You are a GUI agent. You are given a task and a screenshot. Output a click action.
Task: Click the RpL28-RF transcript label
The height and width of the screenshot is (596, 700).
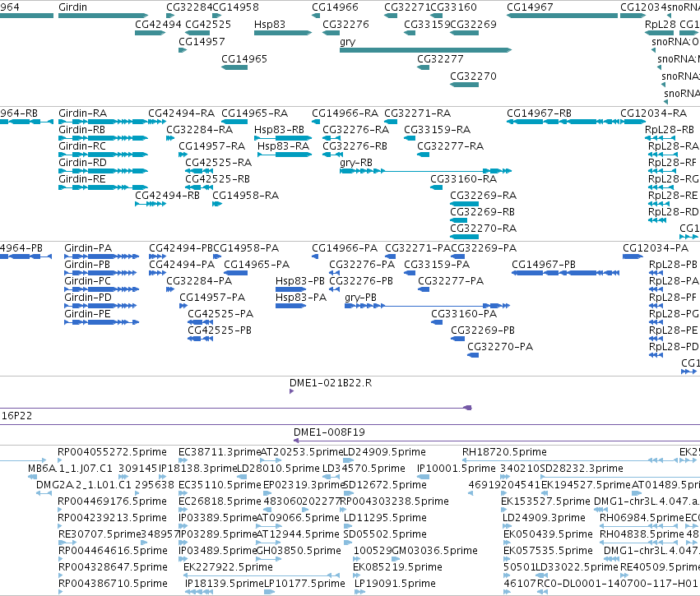coord(672,163)
